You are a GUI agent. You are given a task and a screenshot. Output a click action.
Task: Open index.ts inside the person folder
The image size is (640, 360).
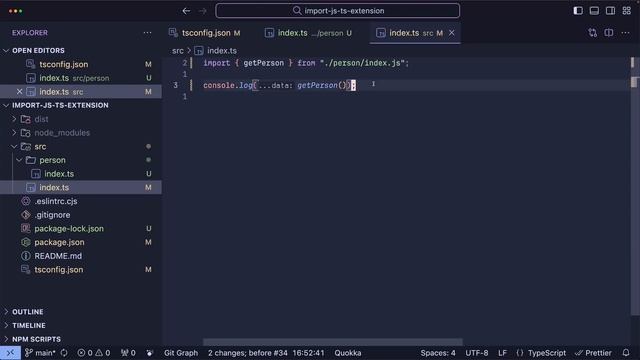tap(81, 173)
